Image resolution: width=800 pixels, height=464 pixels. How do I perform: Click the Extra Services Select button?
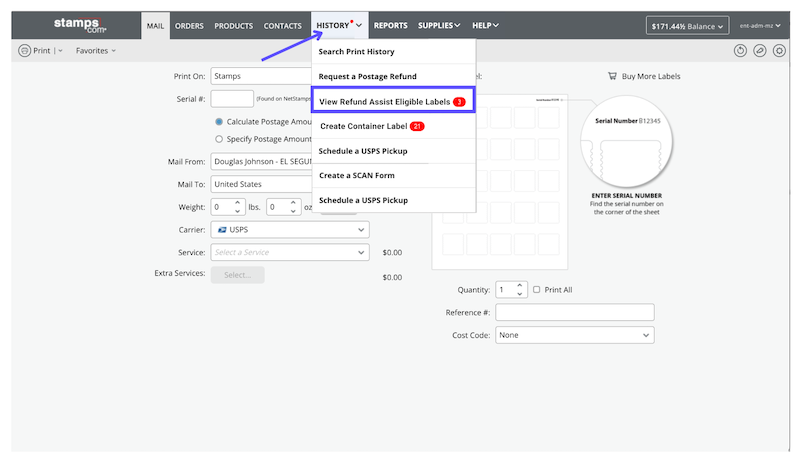(x=237, y=275)
